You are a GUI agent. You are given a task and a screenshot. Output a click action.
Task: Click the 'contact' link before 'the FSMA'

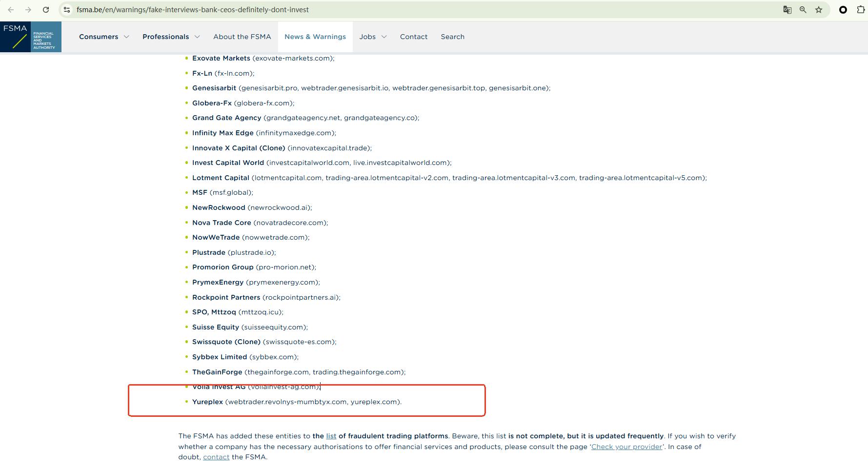point(216,457)
